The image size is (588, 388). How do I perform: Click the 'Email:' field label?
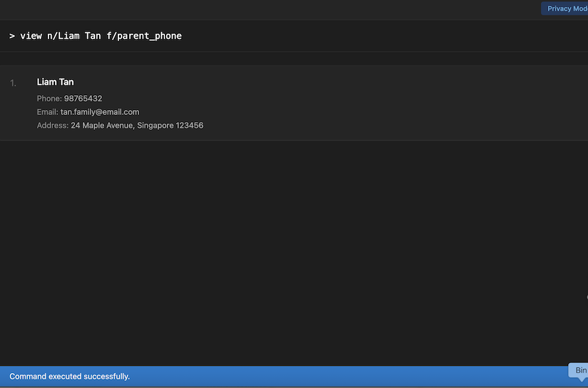tap(47, 112)
